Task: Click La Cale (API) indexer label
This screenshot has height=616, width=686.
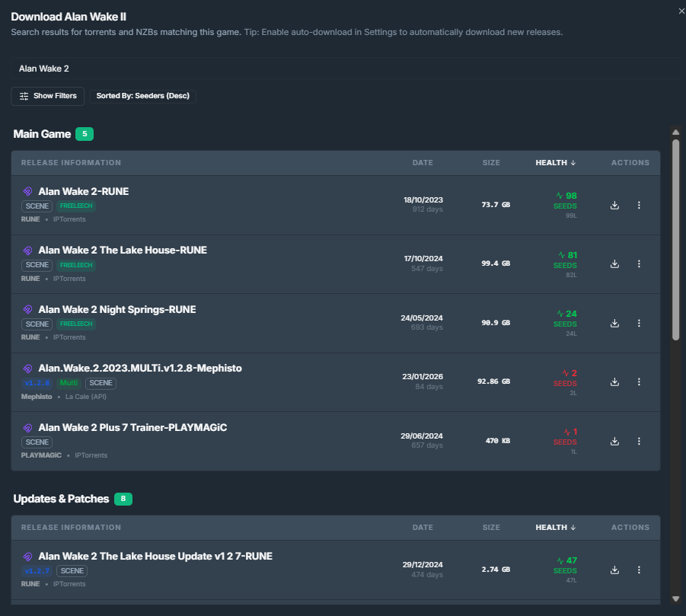Action: click(86, 397)
